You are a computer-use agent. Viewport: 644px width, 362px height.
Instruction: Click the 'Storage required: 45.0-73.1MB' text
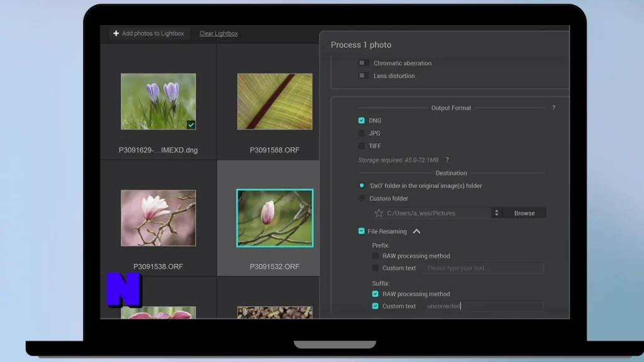tap(398, 160)
